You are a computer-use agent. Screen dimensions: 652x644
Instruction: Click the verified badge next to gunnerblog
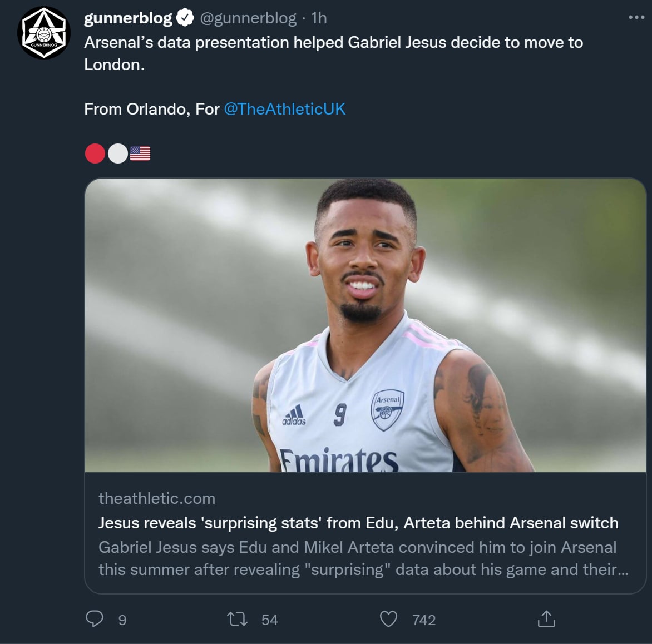coord(185,18)
